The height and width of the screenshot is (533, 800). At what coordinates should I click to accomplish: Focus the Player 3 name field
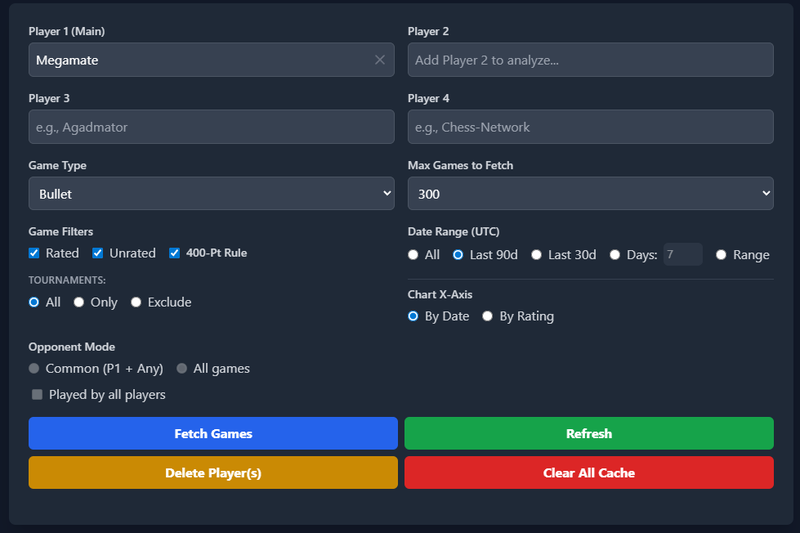[211, 127]
